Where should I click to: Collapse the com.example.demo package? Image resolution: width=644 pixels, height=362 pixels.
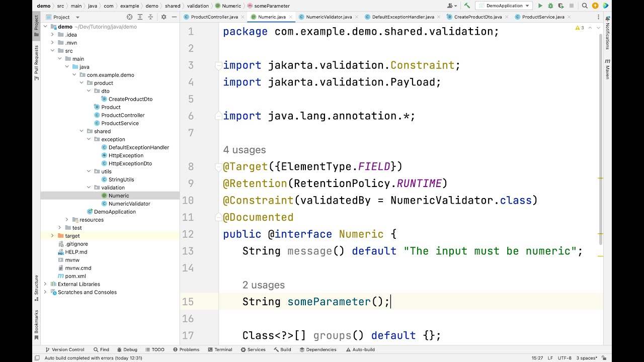tap(74, 75)
